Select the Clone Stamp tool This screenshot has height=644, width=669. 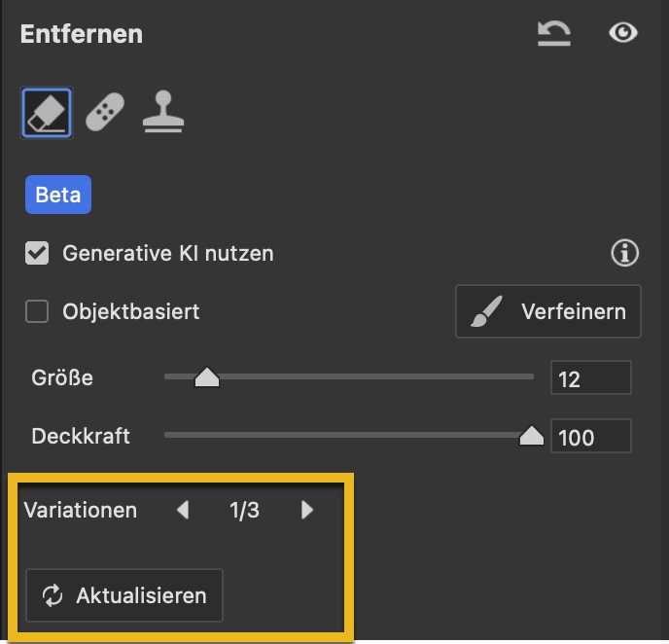coord(163,114)
